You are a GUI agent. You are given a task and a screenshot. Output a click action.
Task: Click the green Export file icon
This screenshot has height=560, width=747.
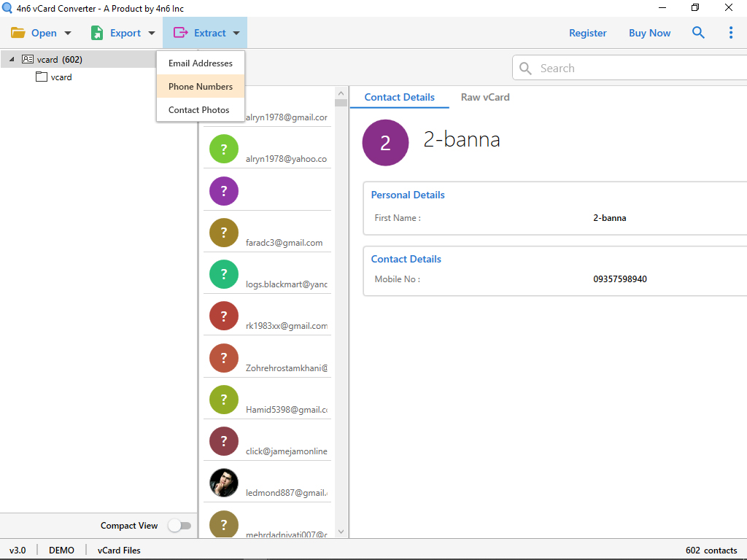click(97, 33)
